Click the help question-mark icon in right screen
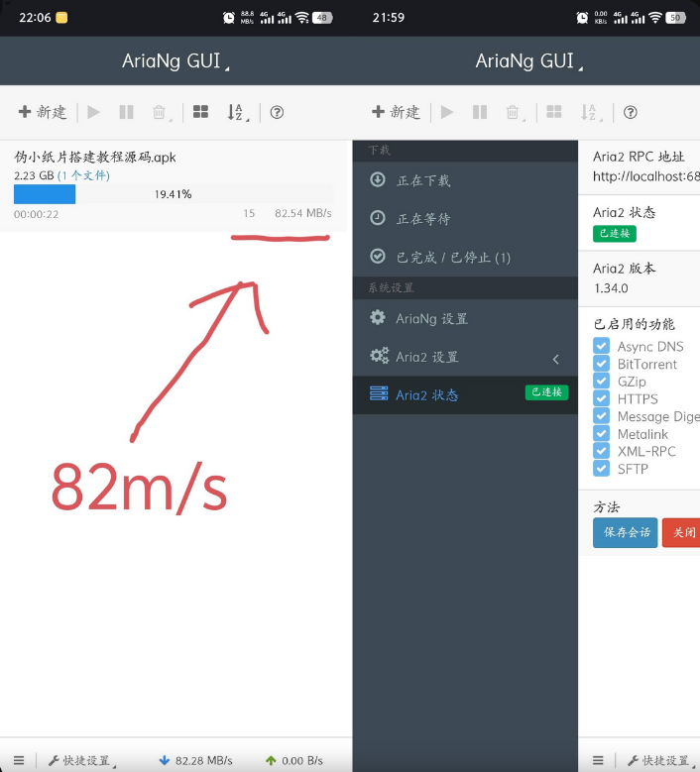This screenshot has width=700, height=772. pyautogui.click(x=630, y=112)
